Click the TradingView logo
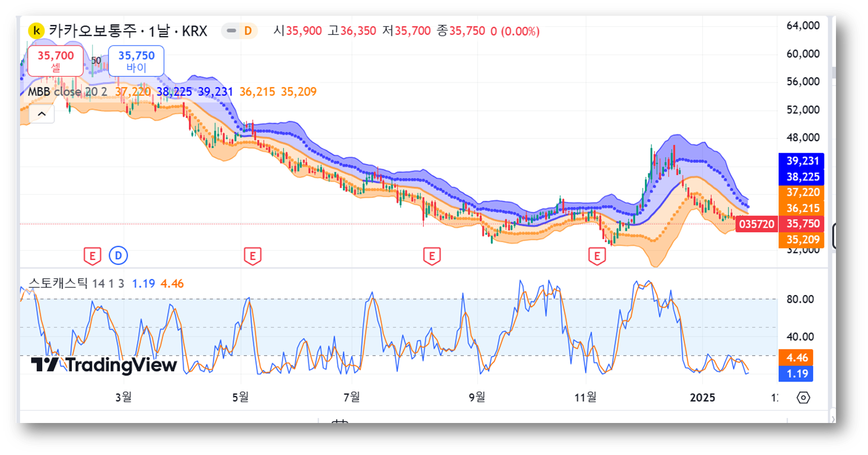Image resolution: width=868 pixels, height=455 pixels. (x=104, y=365)
